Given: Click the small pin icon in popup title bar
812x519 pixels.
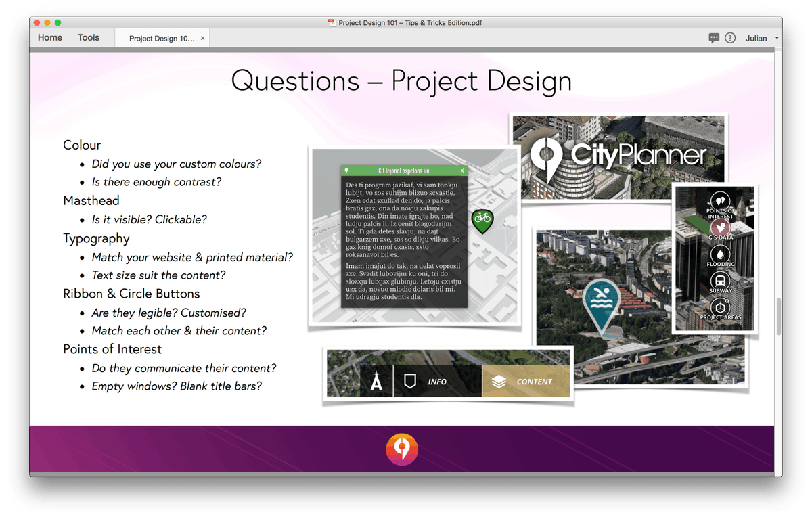Looking at the screenshot, I should [346, 171].
